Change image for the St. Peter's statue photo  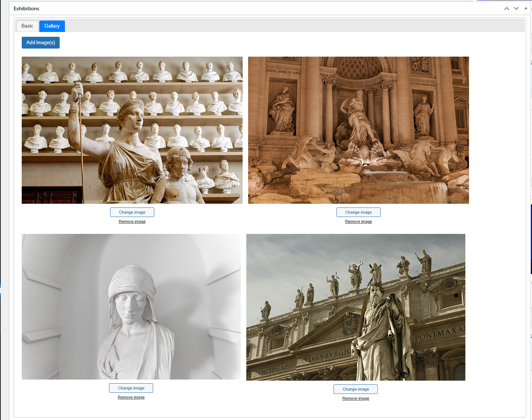tap(356, 389)
